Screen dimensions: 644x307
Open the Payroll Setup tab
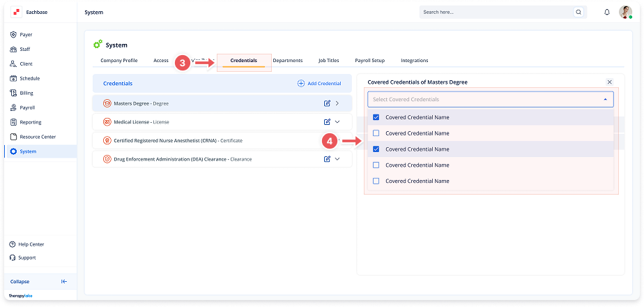point(369,61)
